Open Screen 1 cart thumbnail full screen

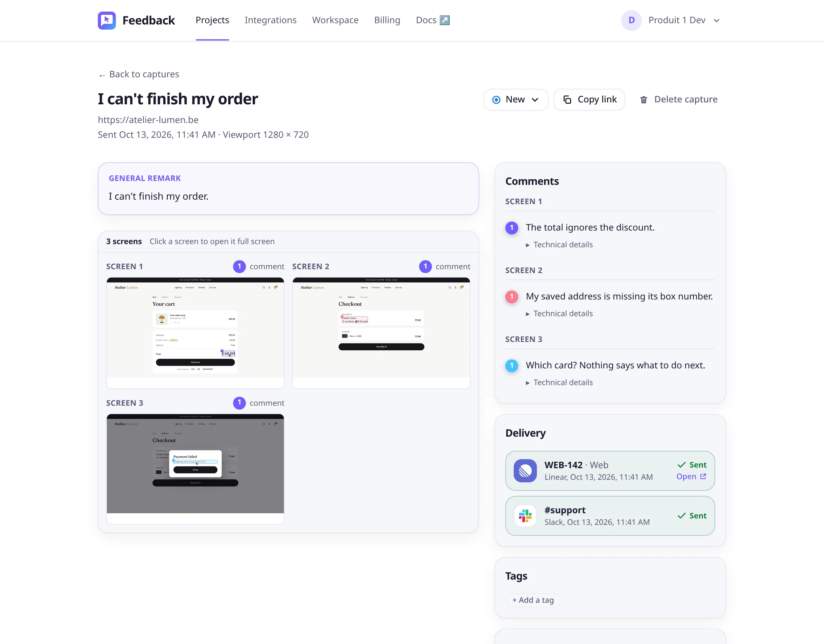(195, 333)
